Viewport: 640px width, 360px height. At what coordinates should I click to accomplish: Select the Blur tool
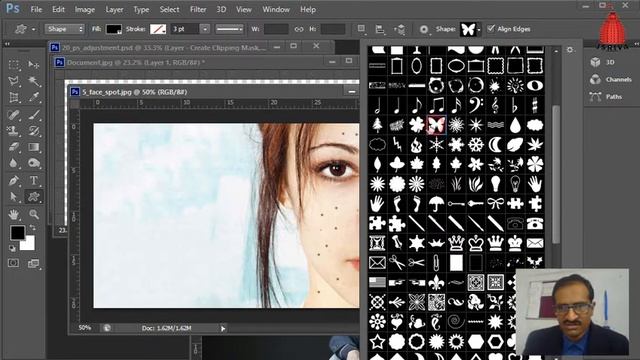14,163
